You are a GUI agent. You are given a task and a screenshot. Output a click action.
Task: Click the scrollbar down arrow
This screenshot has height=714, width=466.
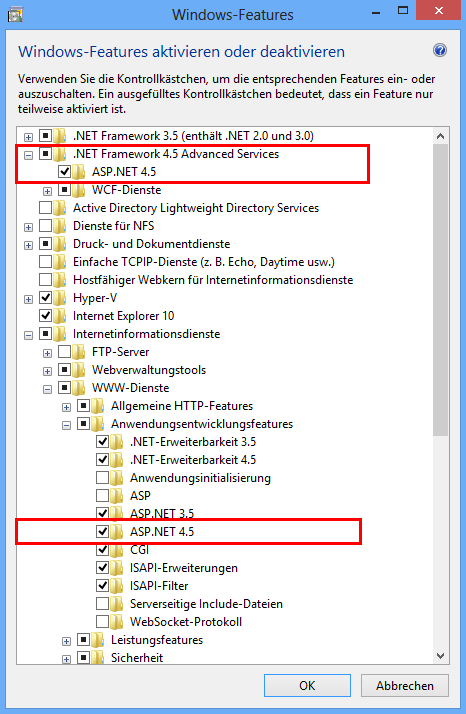point(440,656)
